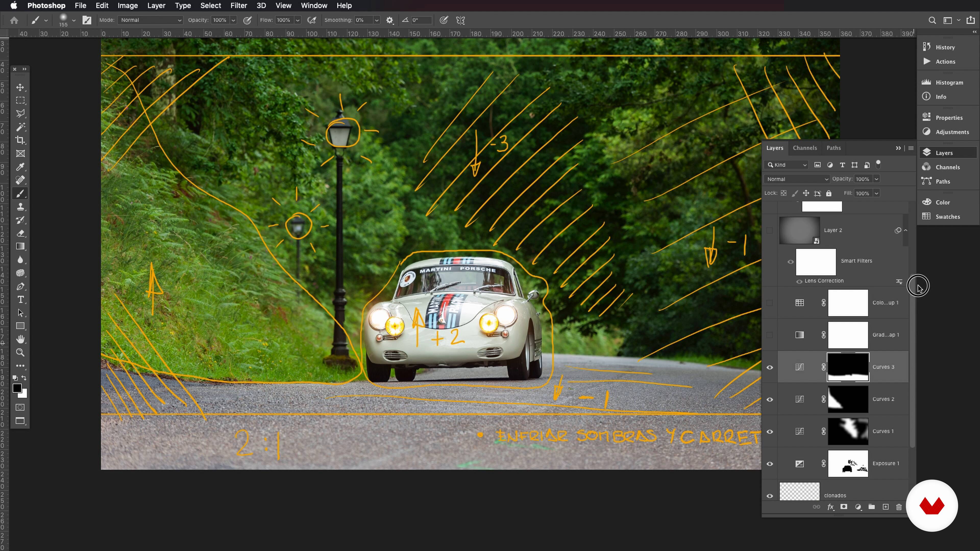Select the Magic Wand tool

coord(20,127)
